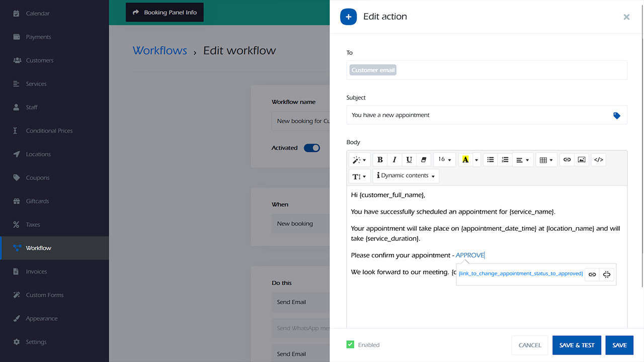This screenshot has height=362, width=644.
Task: Insert a picture using the image icon
Action: [582, 160]
